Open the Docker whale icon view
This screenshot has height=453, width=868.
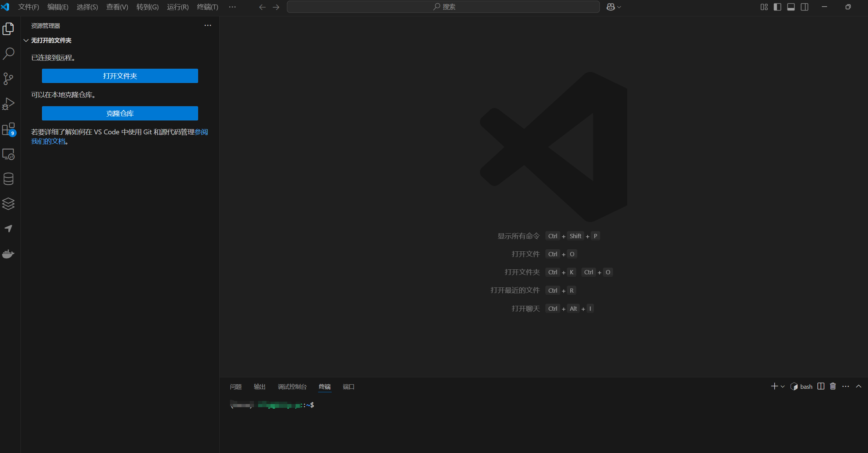[x=8, y=254]
